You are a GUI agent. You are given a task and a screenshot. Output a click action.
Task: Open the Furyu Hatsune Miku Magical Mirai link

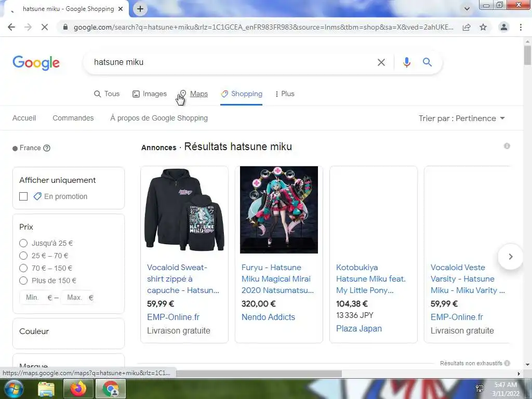point(277,279)
